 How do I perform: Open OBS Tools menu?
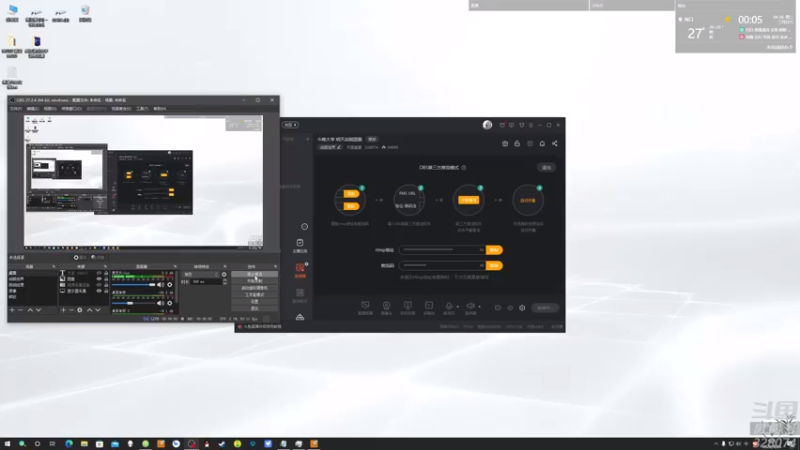click(x=142, y=109)
